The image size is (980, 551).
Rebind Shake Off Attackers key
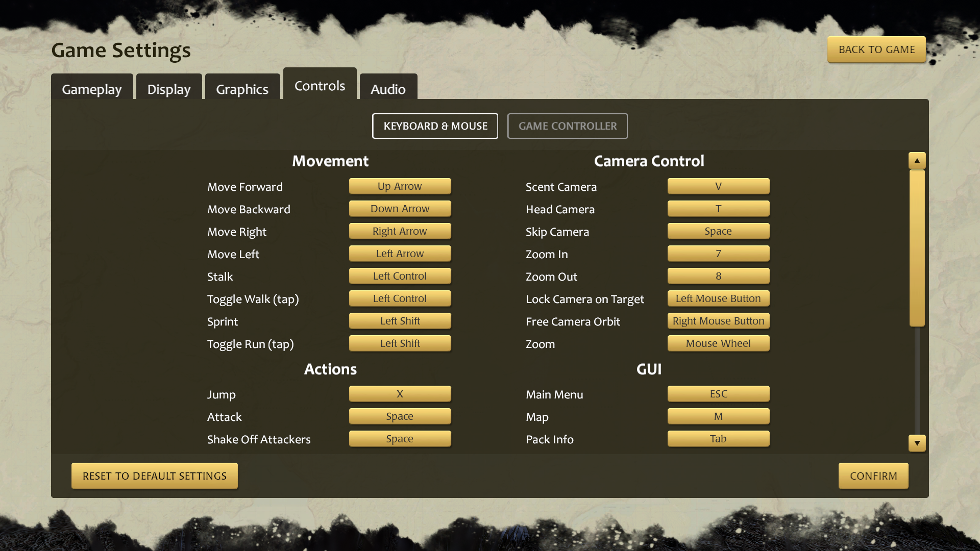400,439
